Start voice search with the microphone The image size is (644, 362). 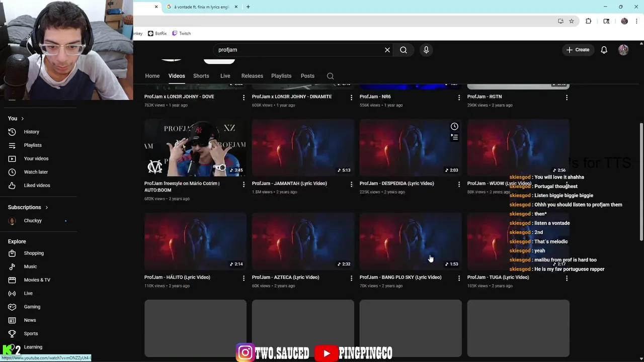tap(426, 50)
